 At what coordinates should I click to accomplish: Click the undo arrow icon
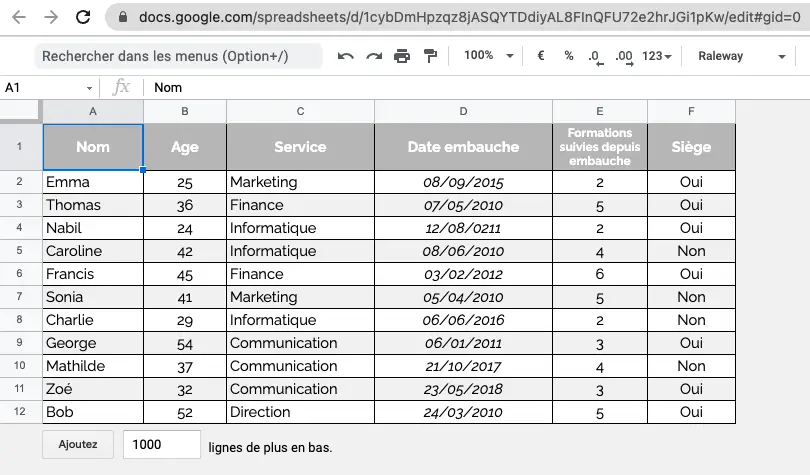point(346,56)
